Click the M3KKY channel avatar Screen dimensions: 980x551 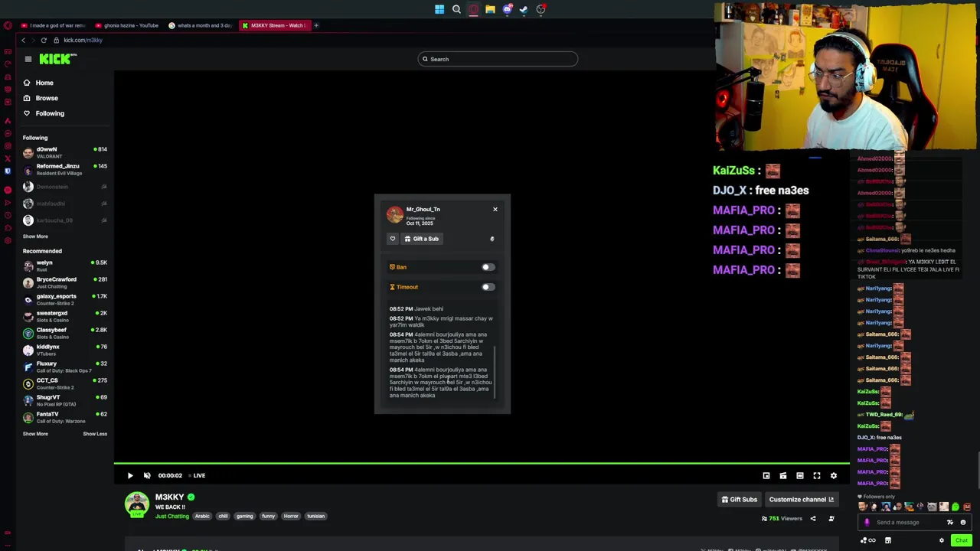coord(137,505)
